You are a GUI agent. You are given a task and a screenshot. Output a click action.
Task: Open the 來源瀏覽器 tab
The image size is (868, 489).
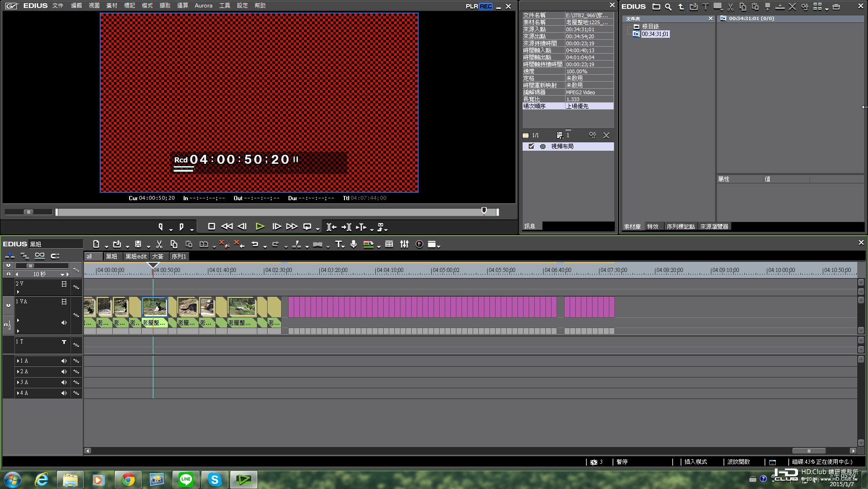[714, 226]
